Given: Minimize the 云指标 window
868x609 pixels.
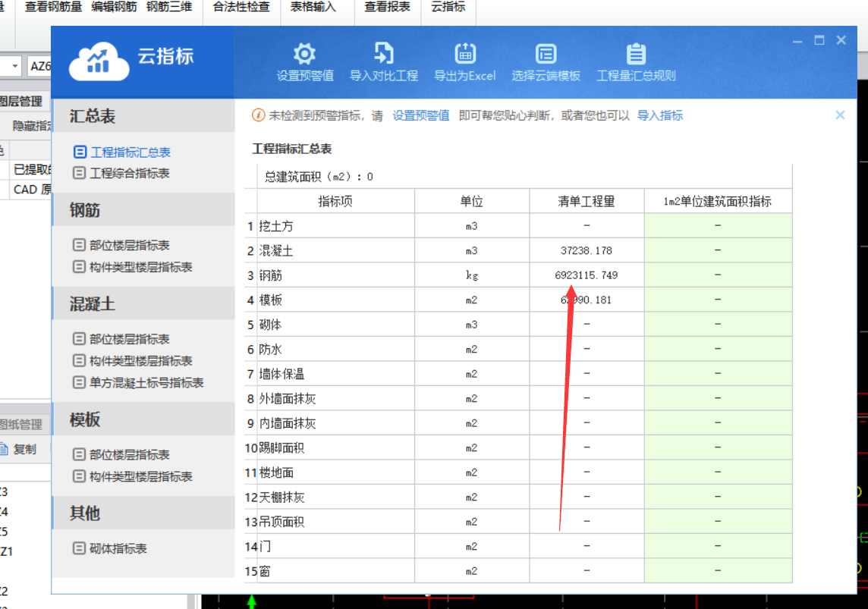Looking at the screenshot, I should coord(797,41).
